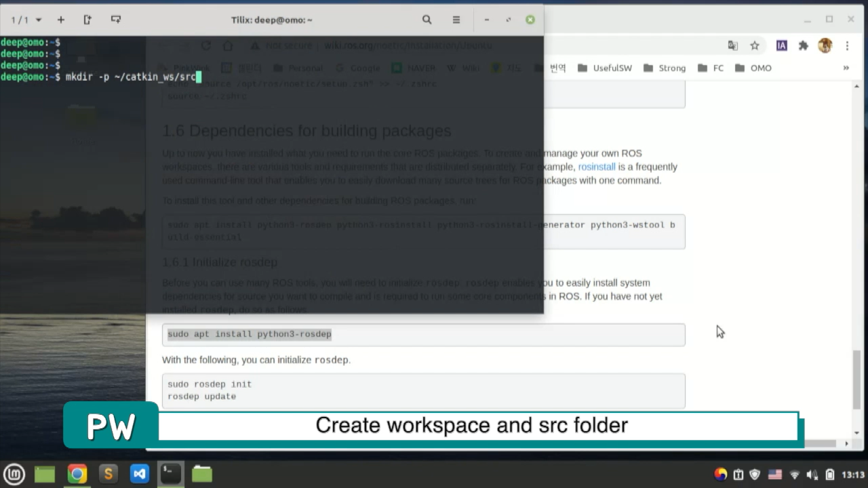This screenshot has width=868, height=488.
Task: Open Tilix terminal search
Action: pos(427,20)
